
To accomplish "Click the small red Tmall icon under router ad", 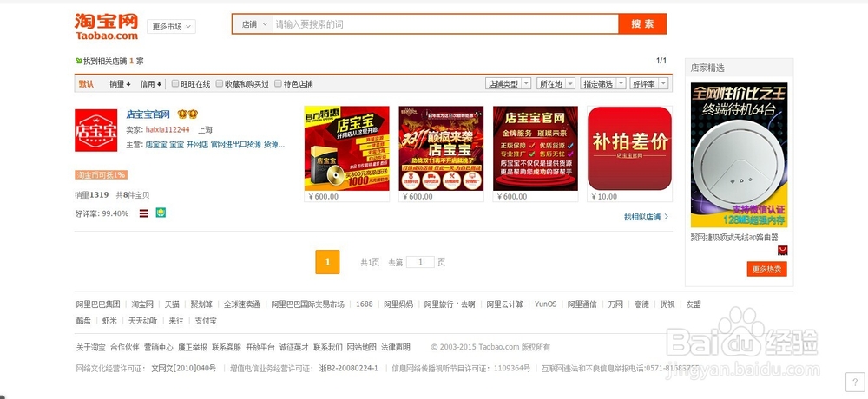I will 782,250.
